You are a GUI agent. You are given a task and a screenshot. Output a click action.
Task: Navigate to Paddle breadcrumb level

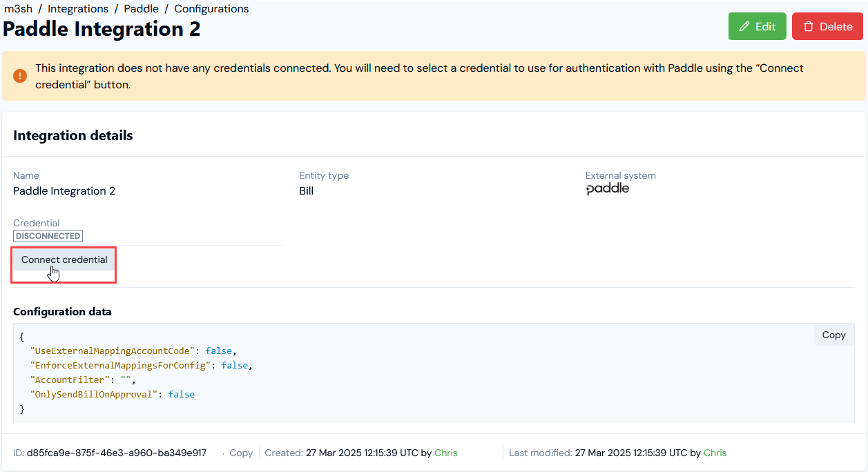point(142,9)
